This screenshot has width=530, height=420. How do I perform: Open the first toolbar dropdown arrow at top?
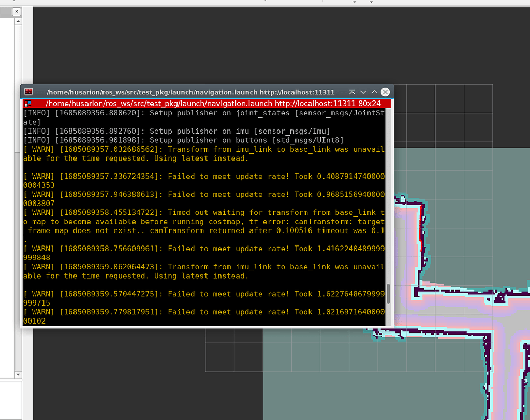coord(355,2)
